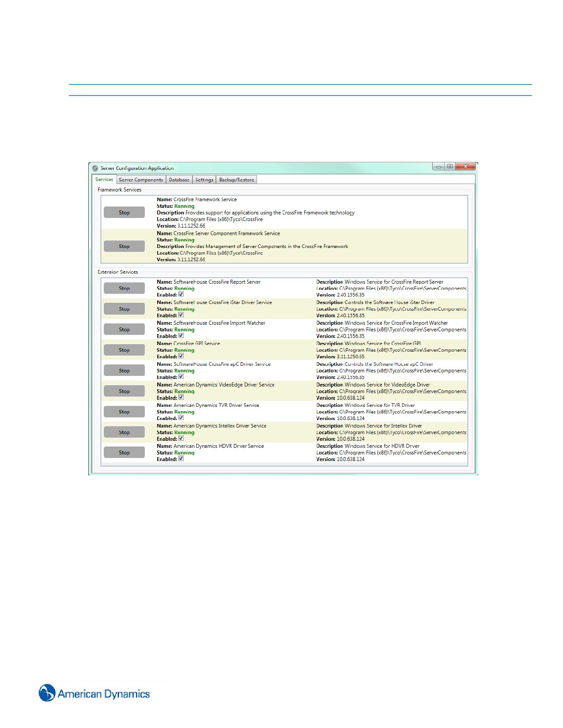563x728 pixels.
Task: Stop the VideoEdge Driver Service
Action: (124, 391)
